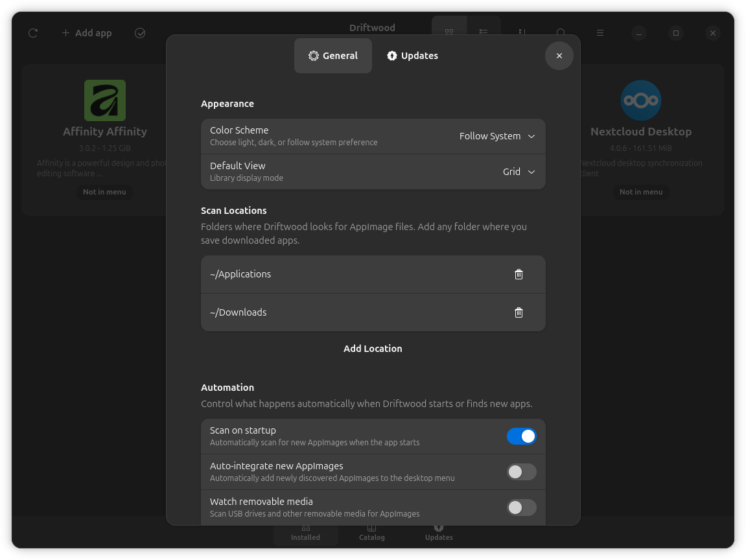The width and height of the screenshot is (746, 560).
Task: Switch to the Updates preferences tab
Action: [412, 56]
